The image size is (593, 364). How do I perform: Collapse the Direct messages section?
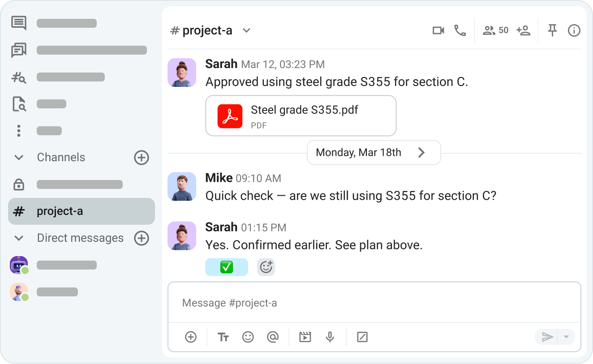pos(18,238)
